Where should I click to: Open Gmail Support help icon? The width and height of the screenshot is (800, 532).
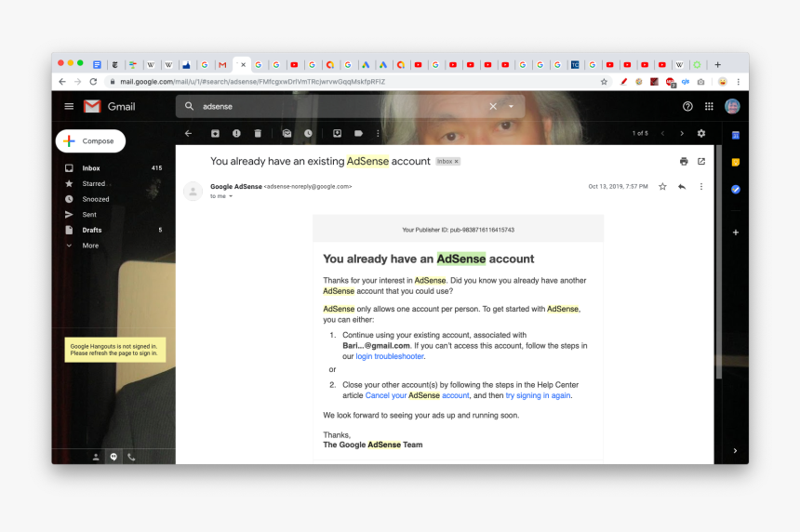tap(687, 106)
